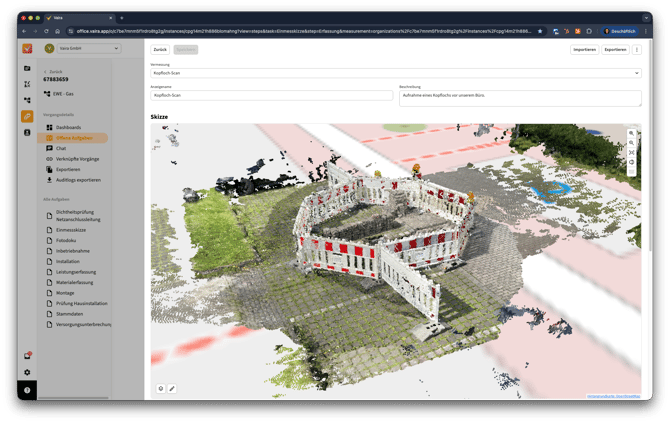Viewport: 670px width, 423px height.
Task: Reload the browser page
Action: coord(46,31)
